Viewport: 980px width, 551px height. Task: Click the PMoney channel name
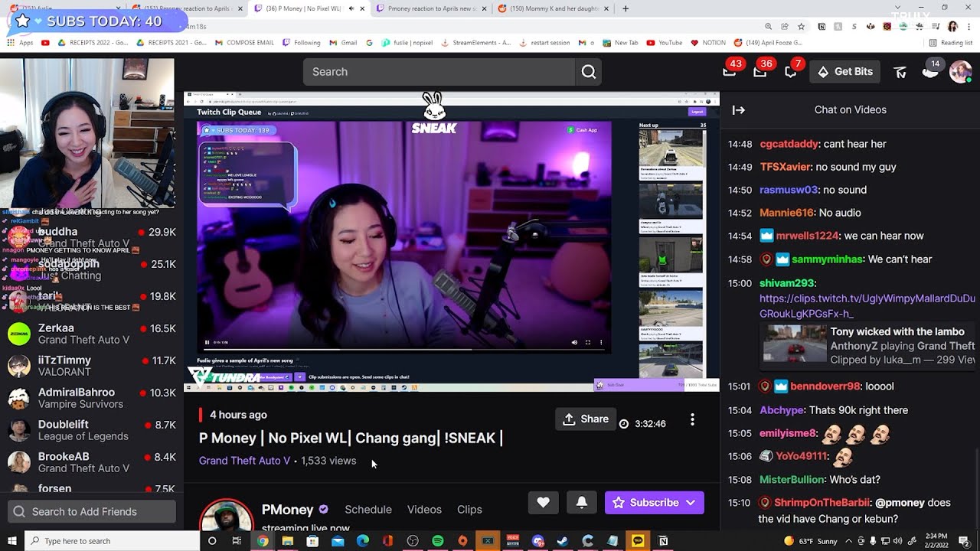point(288,510)
